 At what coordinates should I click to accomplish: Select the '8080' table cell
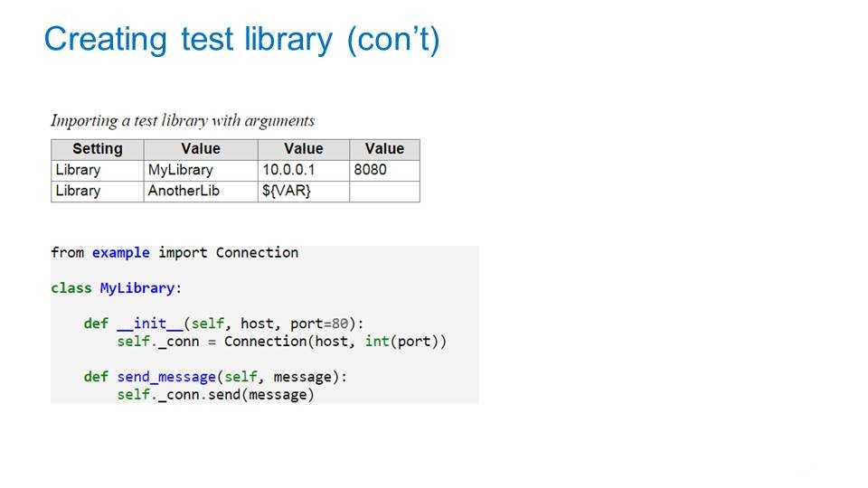[x=370, y=170]
